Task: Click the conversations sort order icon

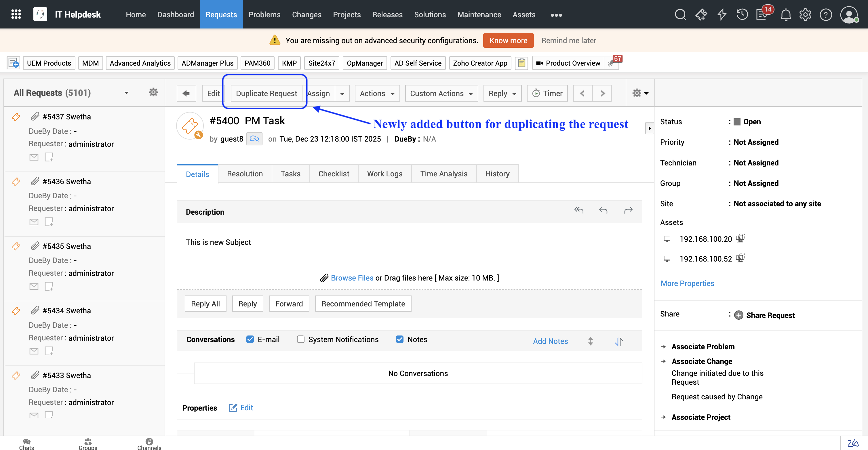Action: [x=619, y=341]
